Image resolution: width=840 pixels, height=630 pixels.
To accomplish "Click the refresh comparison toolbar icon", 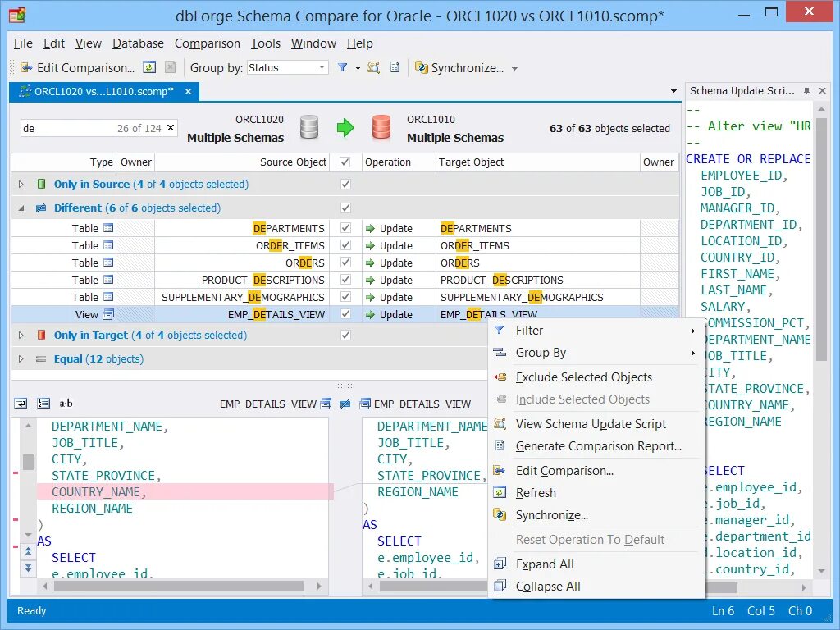I will pos(149,67).
